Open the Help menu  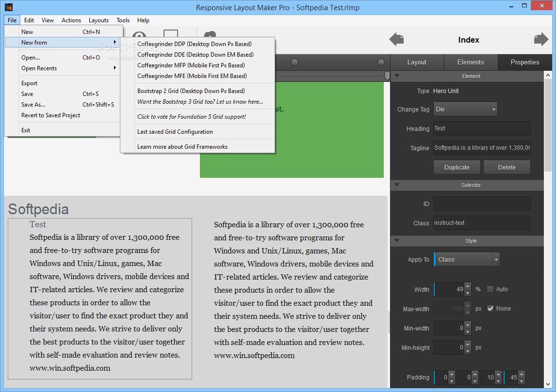143,20
